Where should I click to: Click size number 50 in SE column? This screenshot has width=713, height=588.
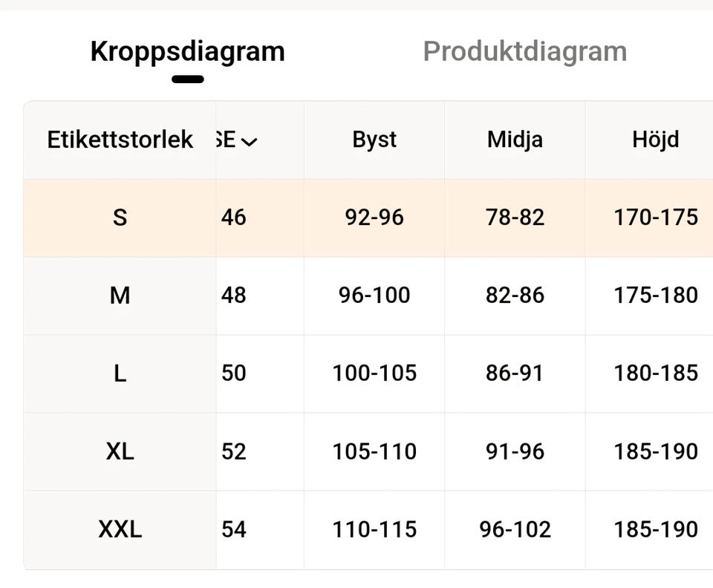[x=234, y=373]
